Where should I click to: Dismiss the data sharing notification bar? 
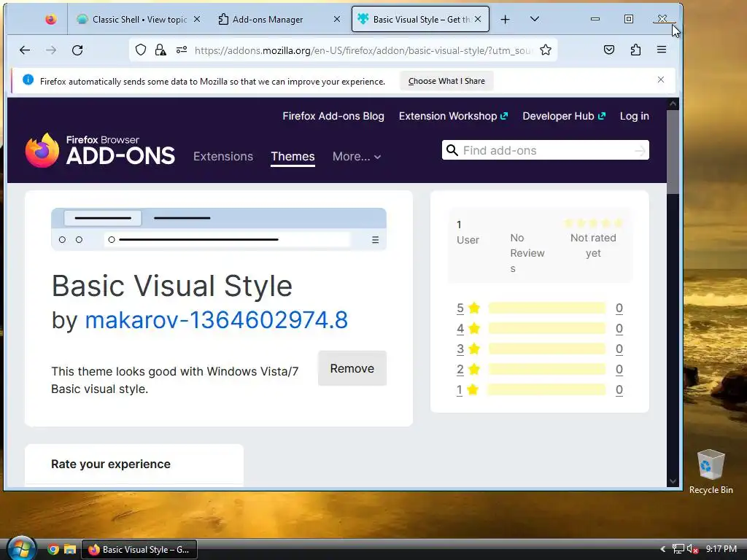661,79
